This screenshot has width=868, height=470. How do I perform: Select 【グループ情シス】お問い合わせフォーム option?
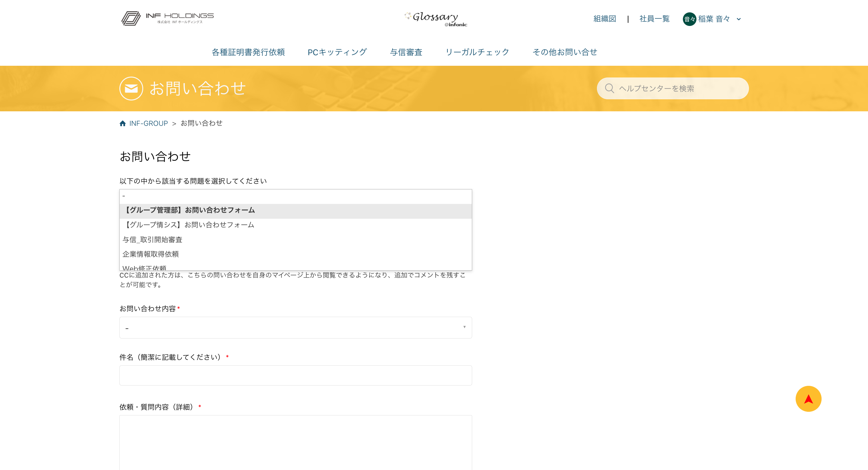pos(189,225)
